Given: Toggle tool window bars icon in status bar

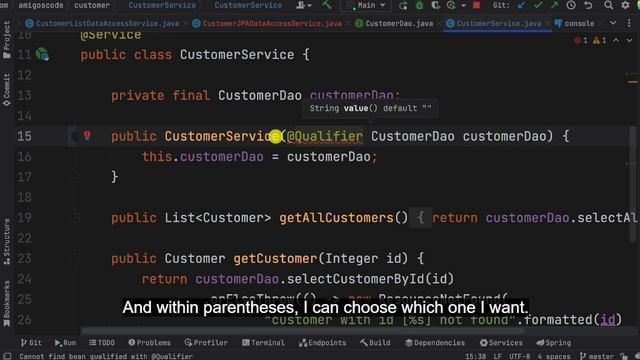Looking at the screenshot, I should (x=7, y=356).
